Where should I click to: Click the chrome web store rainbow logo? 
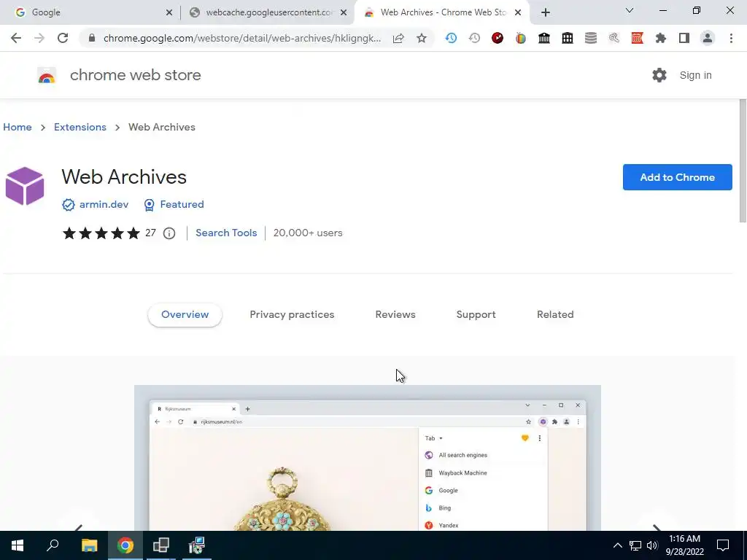point(47,76)
